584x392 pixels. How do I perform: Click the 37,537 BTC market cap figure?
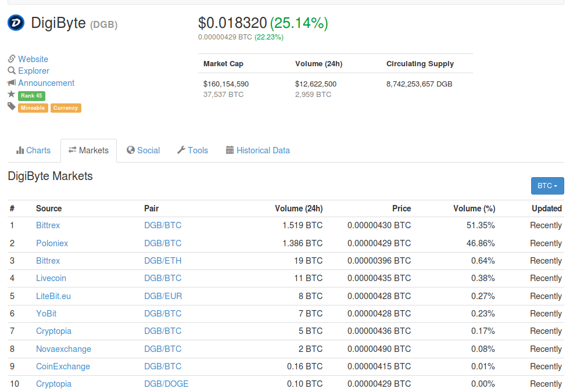click(224, 95)
